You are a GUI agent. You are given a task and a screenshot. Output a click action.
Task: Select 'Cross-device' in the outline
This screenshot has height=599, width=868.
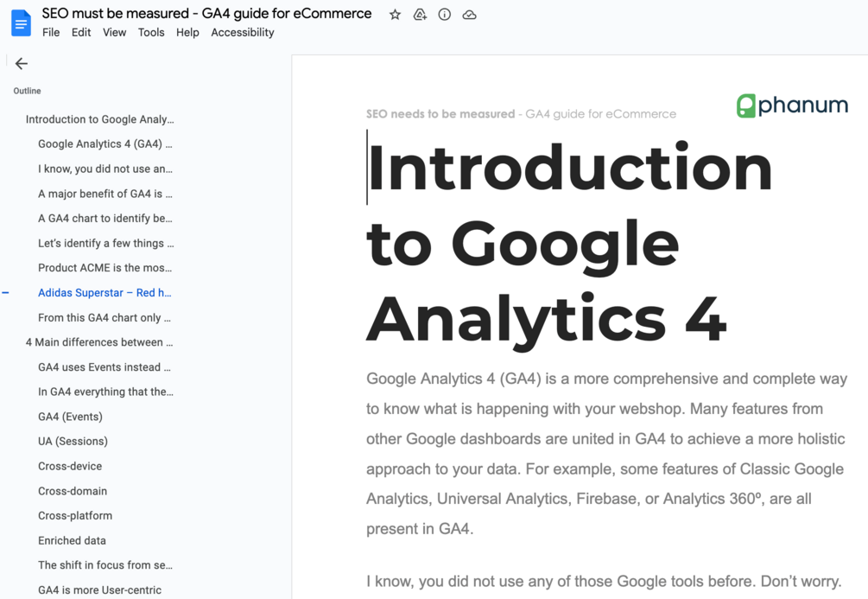[70, 467]
